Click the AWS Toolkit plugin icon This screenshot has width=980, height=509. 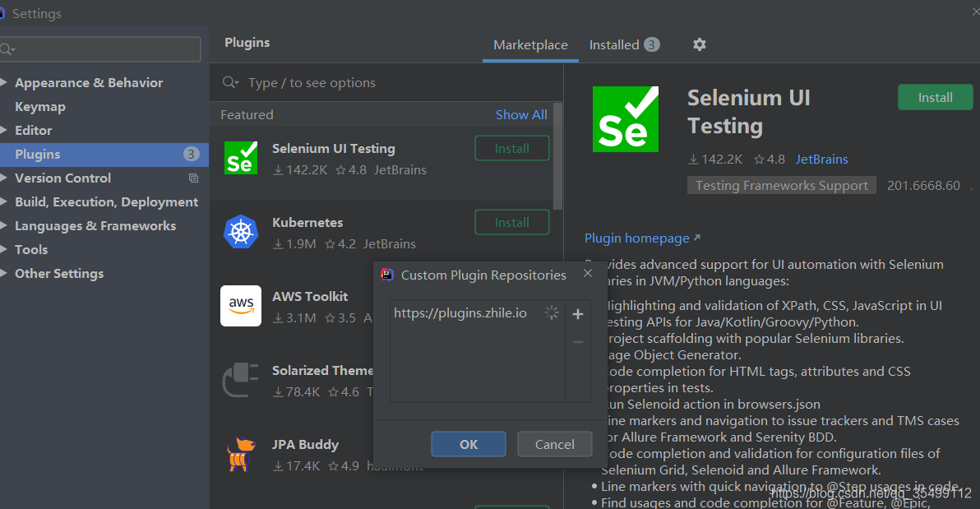pos(241,306)
